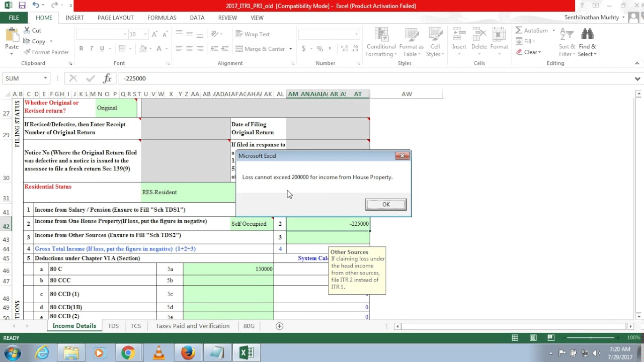The image size is (644, 362).
Task: Toggle Underline formatting
Action: tap(102, 49)
